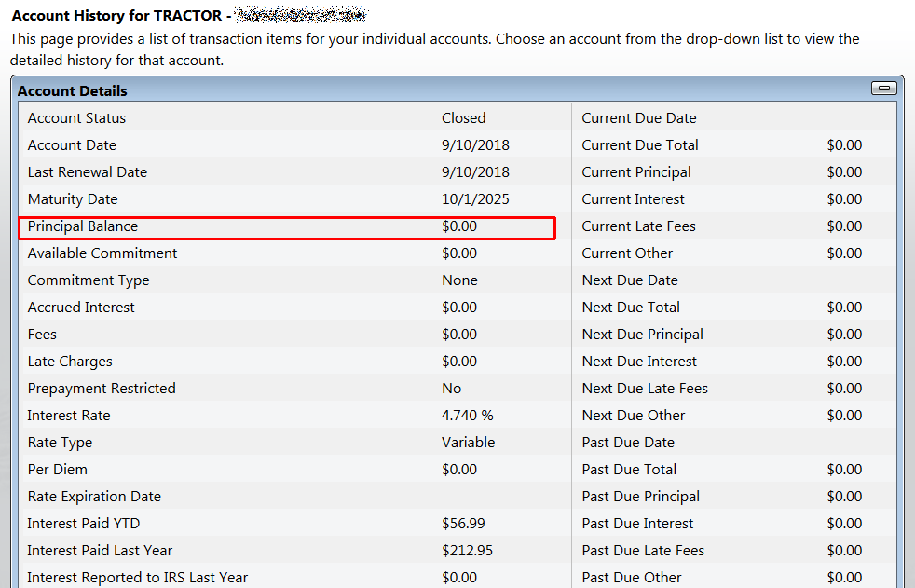Image resolution: width=915 pixels, height=588 pixels.
Task: Click the Current Due Total label
Action: pyautogui.click(x=639, y=145)
